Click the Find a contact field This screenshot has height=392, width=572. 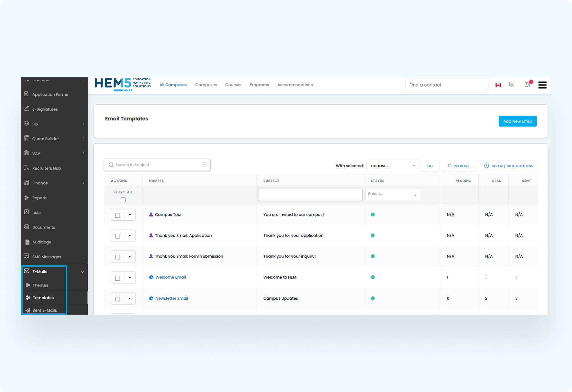[x=447, y=85]
